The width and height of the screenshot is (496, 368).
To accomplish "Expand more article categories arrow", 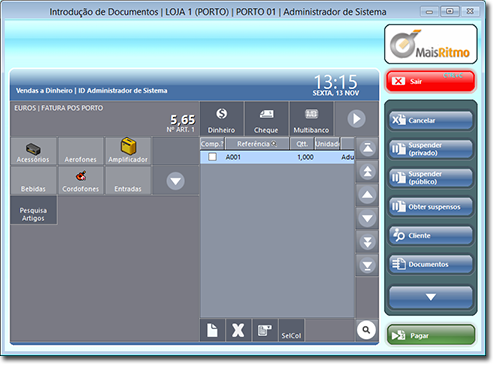I will (x=176, y=181).
